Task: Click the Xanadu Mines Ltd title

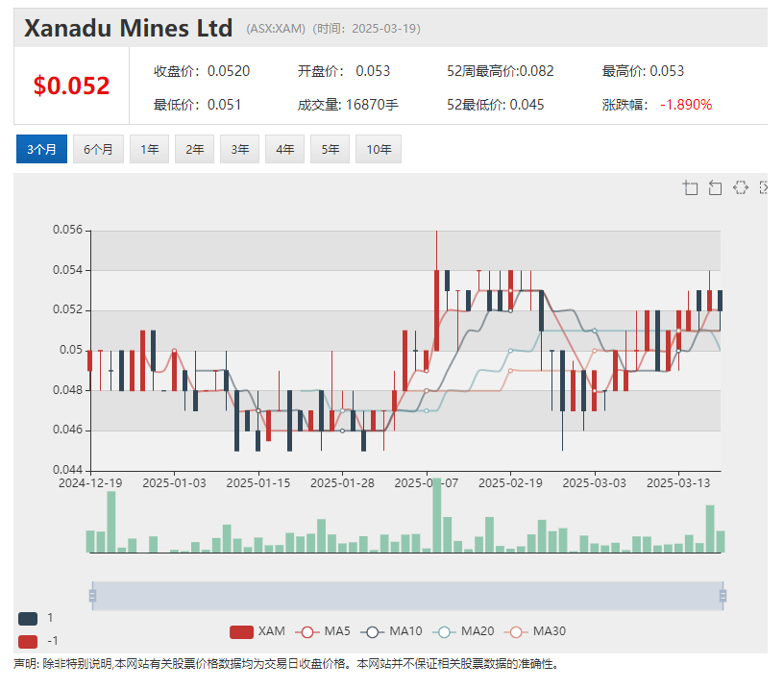Action: 129,28
